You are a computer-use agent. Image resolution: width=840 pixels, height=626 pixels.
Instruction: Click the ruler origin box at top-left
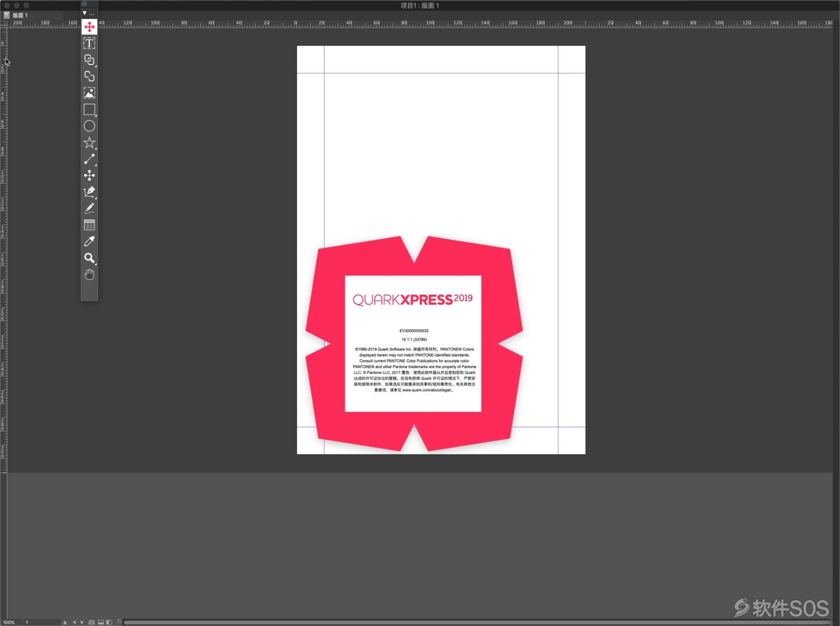(x=3, y=24)
